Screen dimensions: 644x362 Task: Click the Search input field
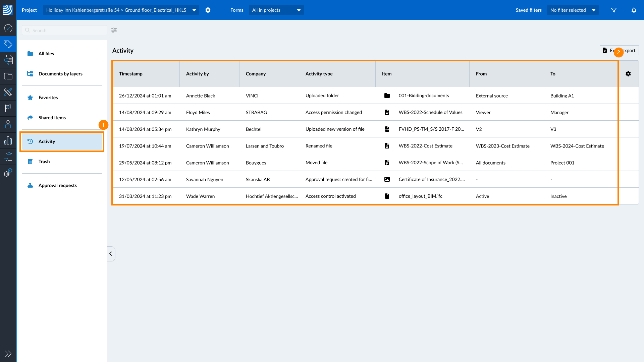(64, 30)
